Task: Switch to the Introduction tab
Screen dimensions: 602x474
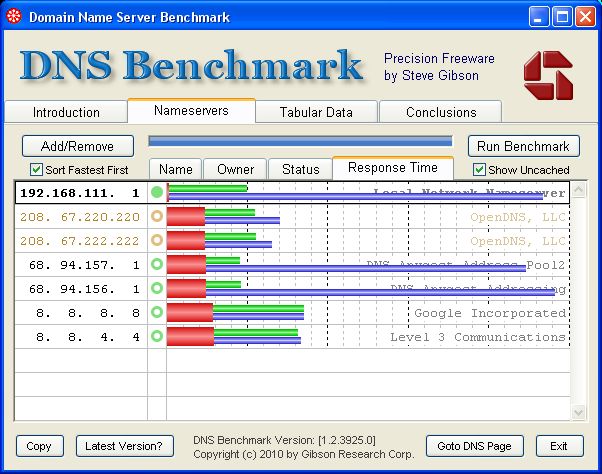Action: [66, 112]
